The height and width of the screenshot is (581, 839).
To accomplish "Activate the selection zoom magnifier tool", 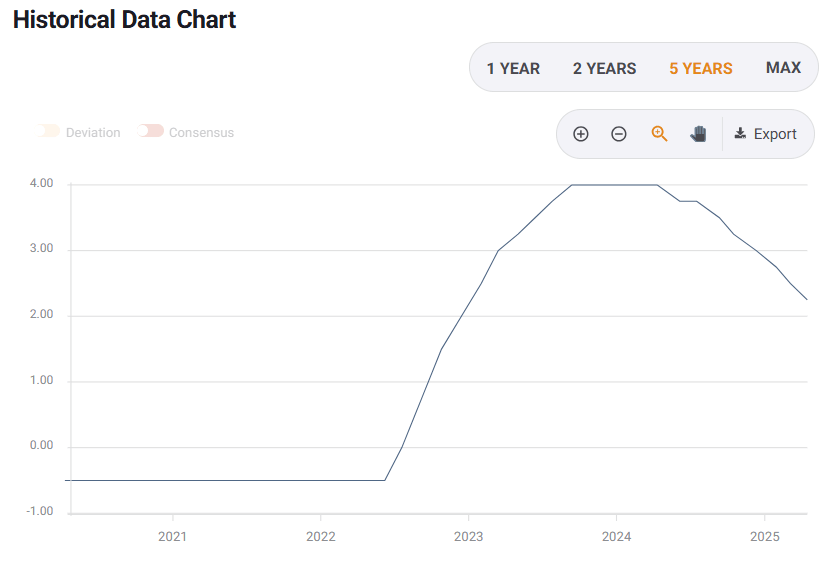I will [659, 134].
